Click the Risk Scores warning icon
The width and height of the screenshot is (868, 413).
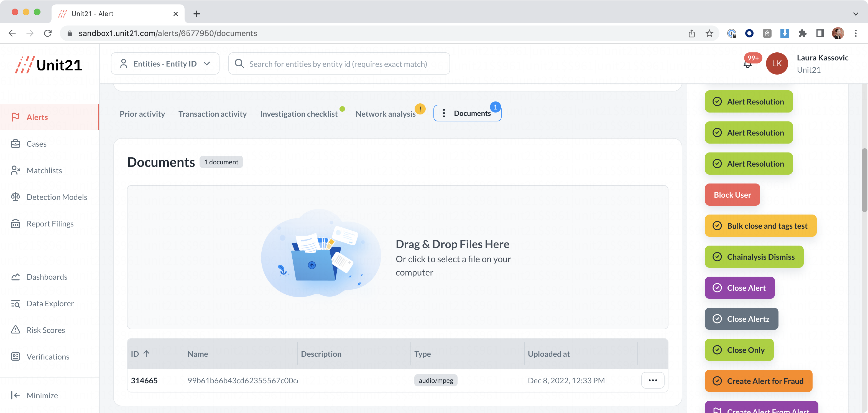[x=16, y=330]
